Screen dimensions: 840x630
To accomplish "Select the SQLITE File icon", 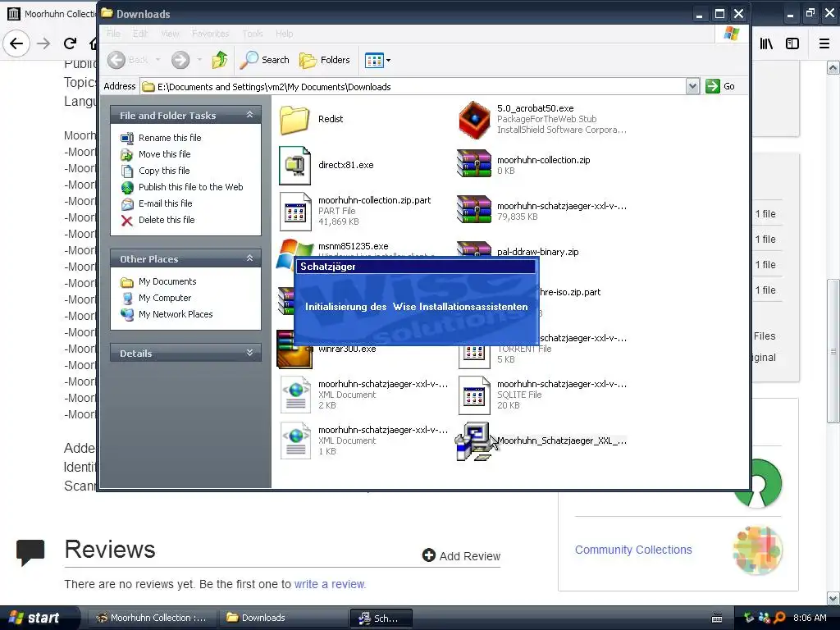I will click(474, 395).
